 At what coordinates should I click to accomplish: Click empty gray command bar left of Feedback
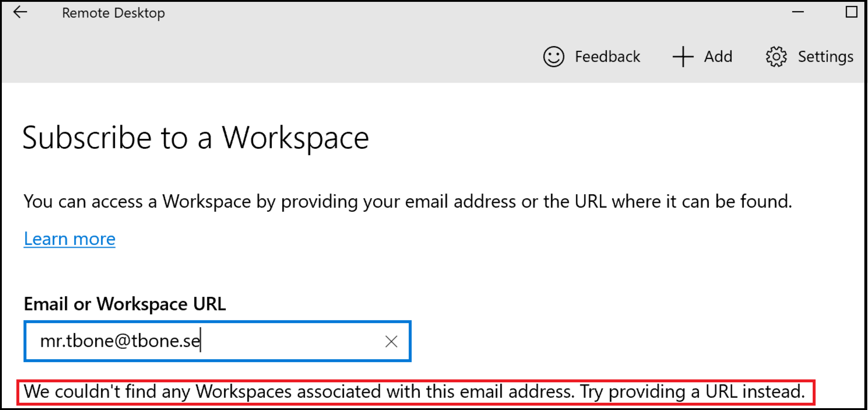point(269,57)
